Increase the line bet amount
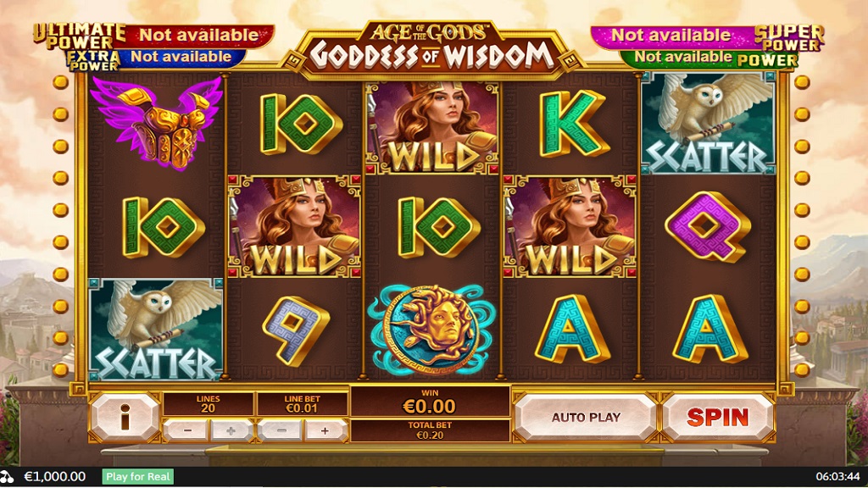The height and width of the screenshot is (488, 868). (325, 430)
